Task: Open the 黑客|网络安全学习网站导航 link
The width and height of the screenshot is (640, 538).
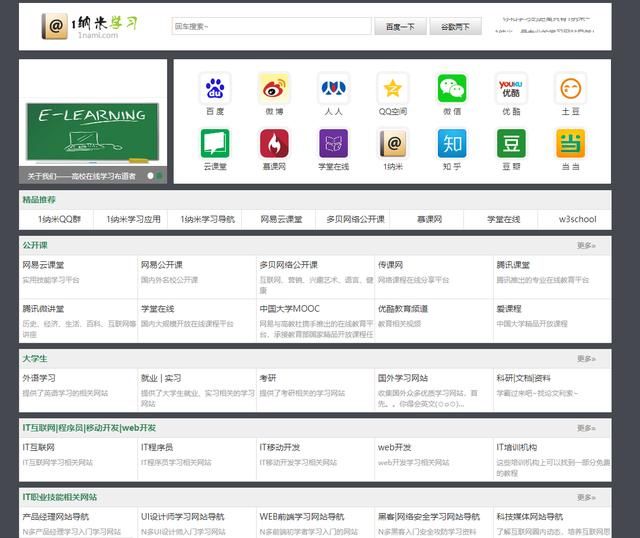Action: pos(429,517)
